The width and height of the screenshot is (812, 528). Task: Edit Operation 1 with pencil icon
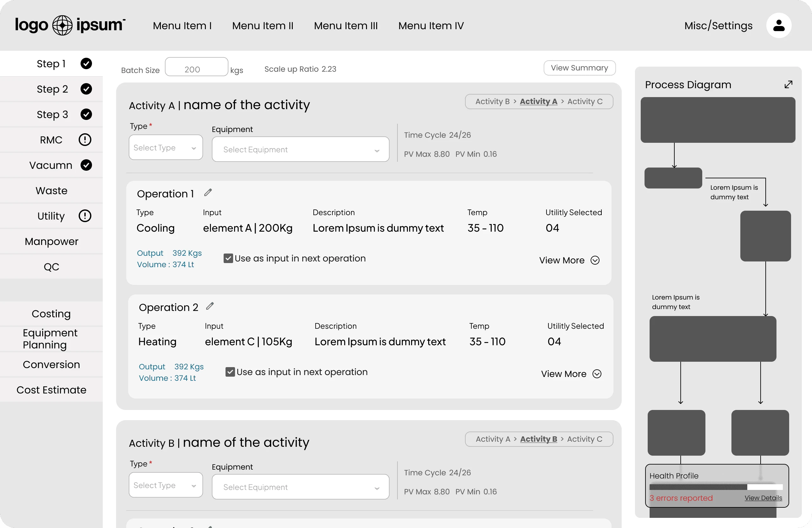click(208, 193)
